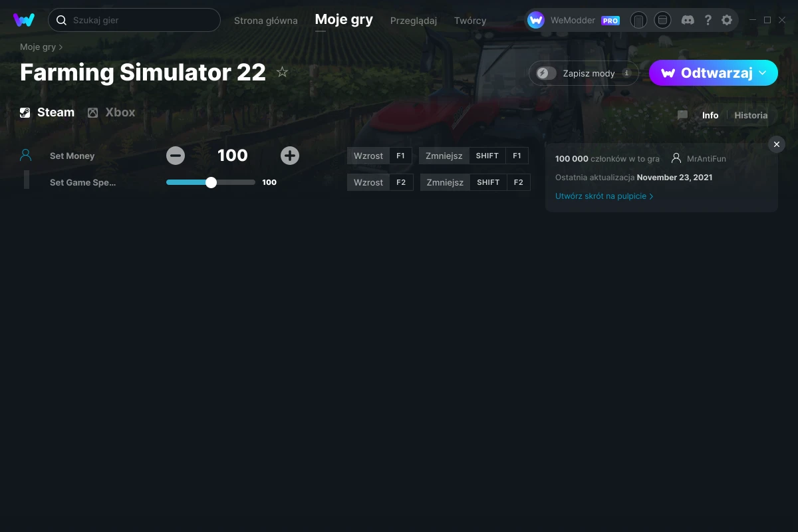The height and width of the screenshot is (532, 798).
Task: Decrease Set Money with minus button
Action: (x=176, y=156)
